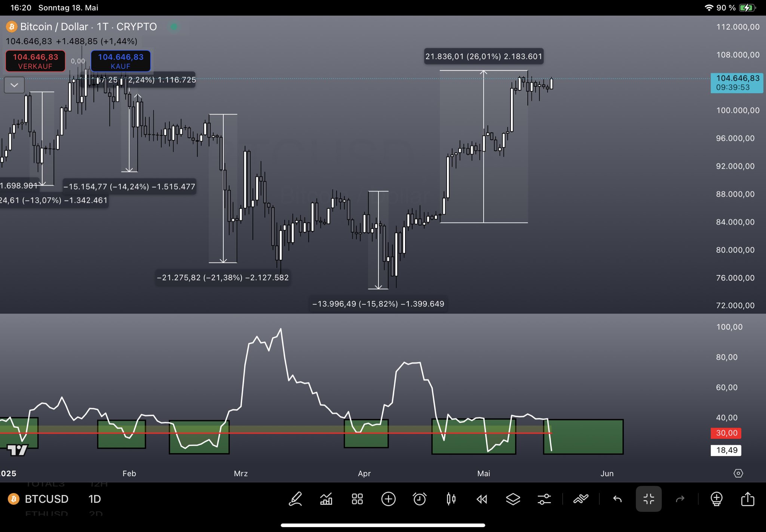Viewport: 766px width, 532px height.
Task: Tap the blue KAUF buy button
Action: [120, 61]
